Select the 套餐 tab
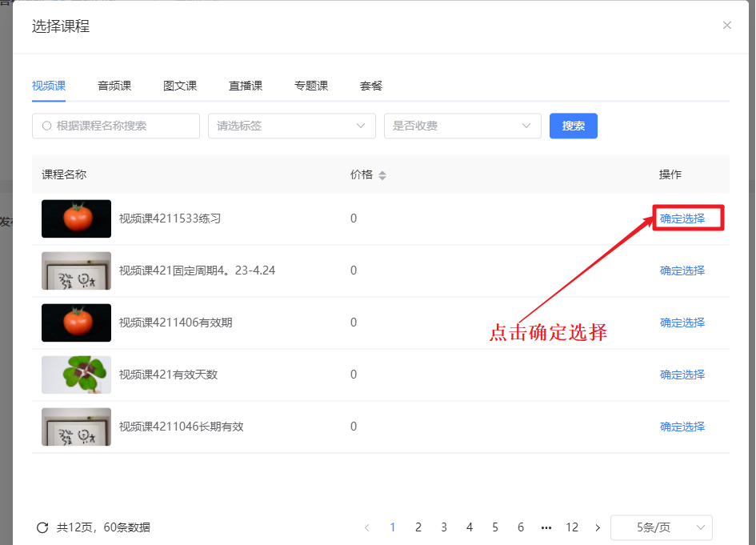Screen dimensions: 756x545 (x=370, y=86)
